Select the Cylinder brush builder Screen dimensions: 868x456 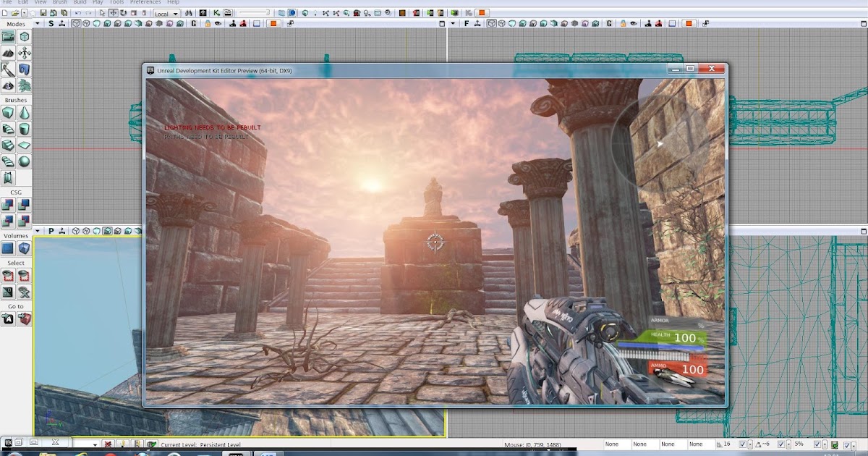[25, 128]
